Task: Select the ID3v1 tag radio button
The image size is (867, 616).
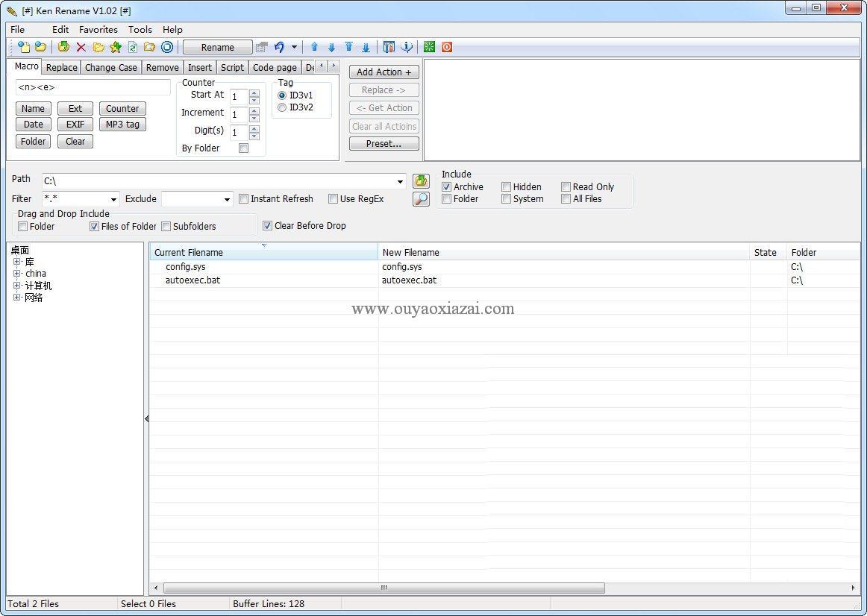Action: (282, 95)
